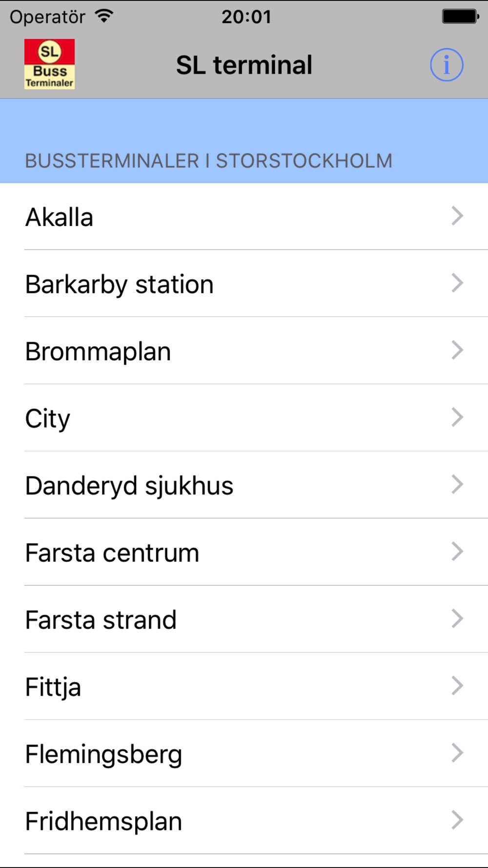Screen dimensions: 488x868
Task: Tap the Wi-Fi status icon
Action: 104,16
